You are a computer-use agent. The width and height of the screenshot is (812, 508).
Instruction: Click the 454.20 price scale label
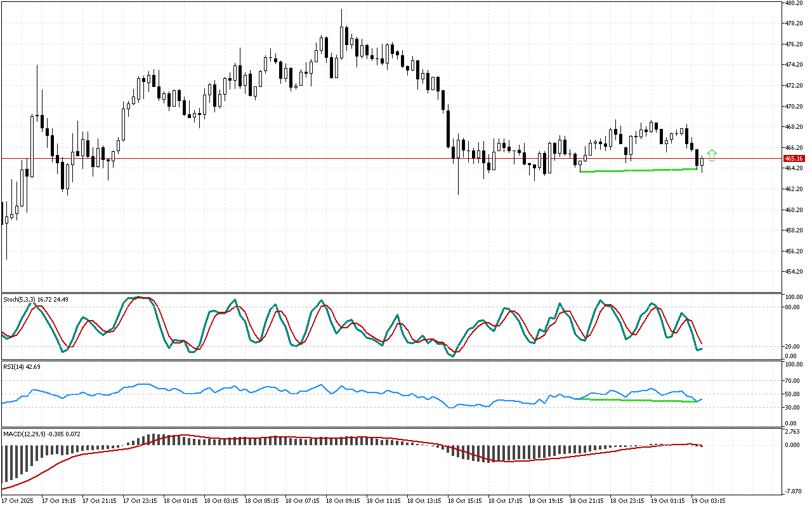click(x=794, y=271)
